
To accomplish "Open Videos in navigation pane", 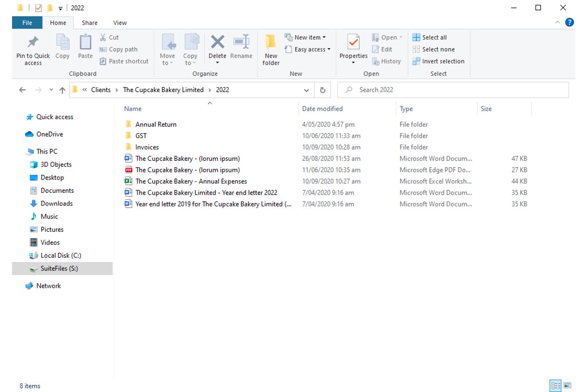I will tap(50, 242).
